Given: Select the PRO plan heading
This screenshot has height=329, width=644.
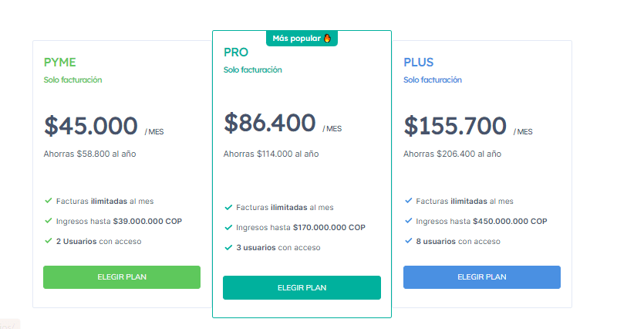Looking at the screenshot, I should click(x=236, y=53).
